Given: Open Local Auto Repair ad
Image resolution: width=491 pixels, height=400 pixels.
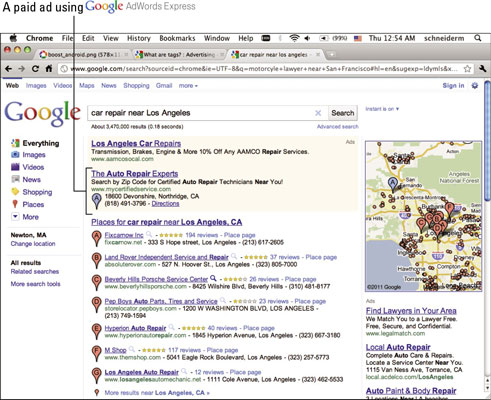Looking at the screenshot, I should tap(398, 347).
